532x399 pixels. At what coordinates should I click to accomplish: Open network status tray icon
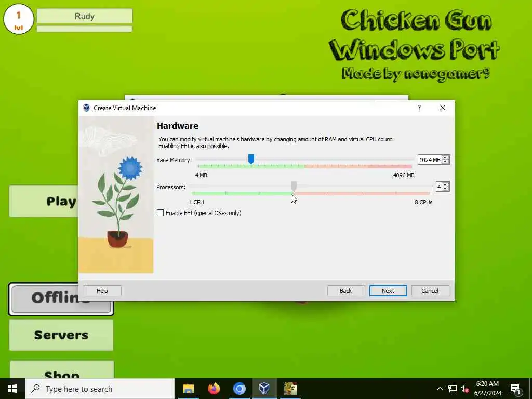pos(453,389)
